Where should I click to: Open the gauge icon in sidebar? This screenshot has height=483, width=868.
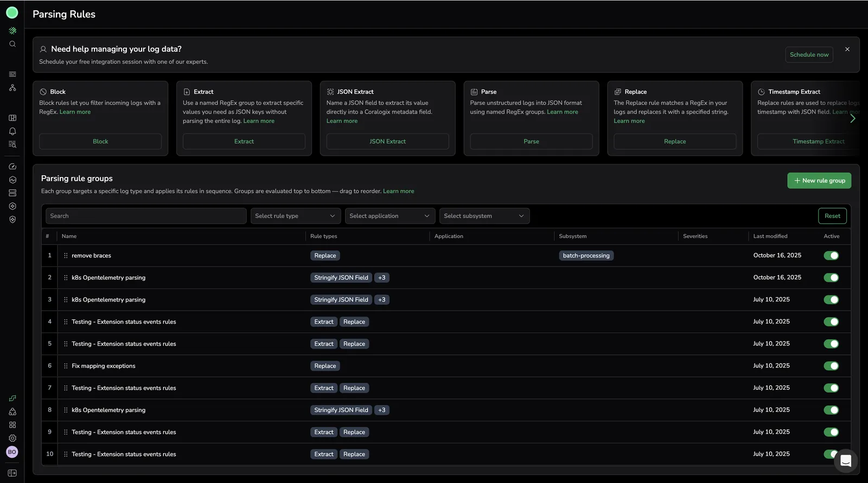tap(12, 166)
